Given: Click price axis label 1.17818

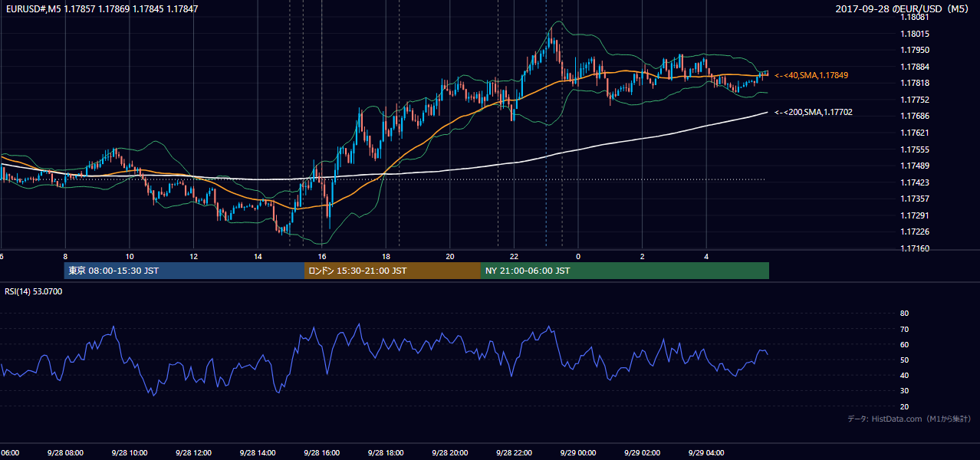Looking at the screenshot, I should pyautogui.click(x=914, y=83).
